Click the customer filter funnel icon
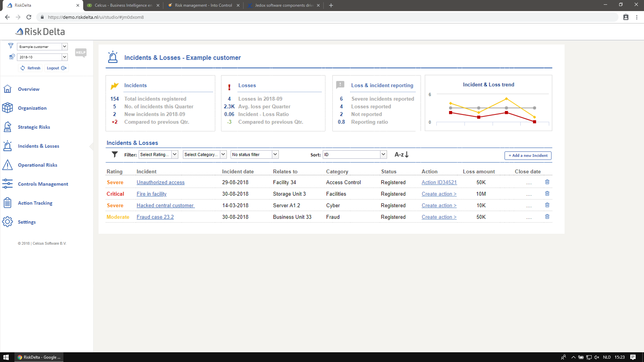Image resolution: width=644 pixels, height=362 pixels. pos(11,46)
